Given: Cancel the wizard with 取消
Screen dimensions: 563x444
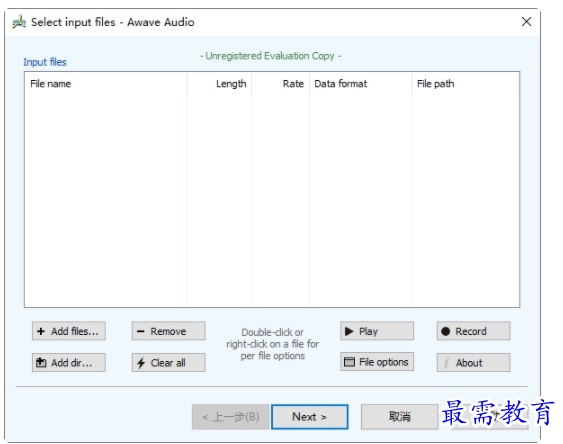Looking at the screenshot, I should (399, 417).
